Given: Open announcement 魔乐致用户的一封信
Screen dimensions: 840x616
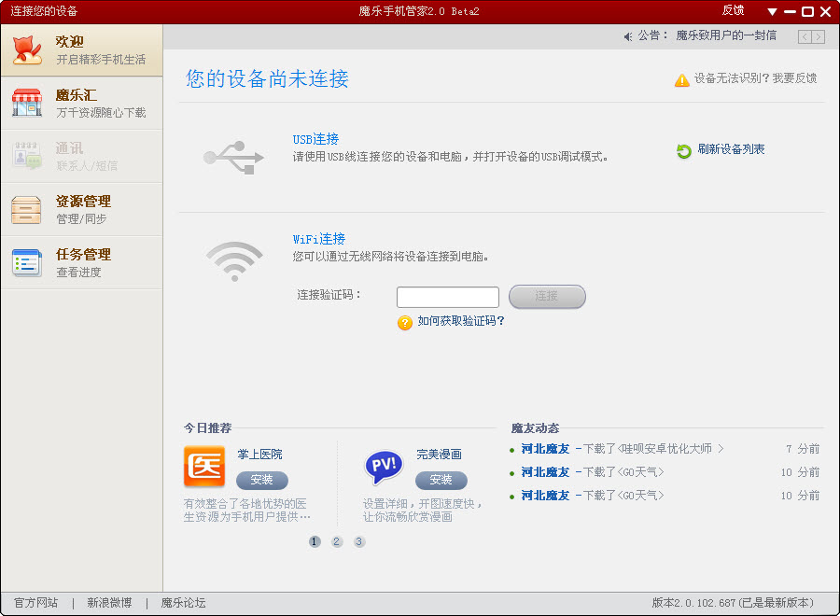Looking at the screenshot, I should click(726, 35).
